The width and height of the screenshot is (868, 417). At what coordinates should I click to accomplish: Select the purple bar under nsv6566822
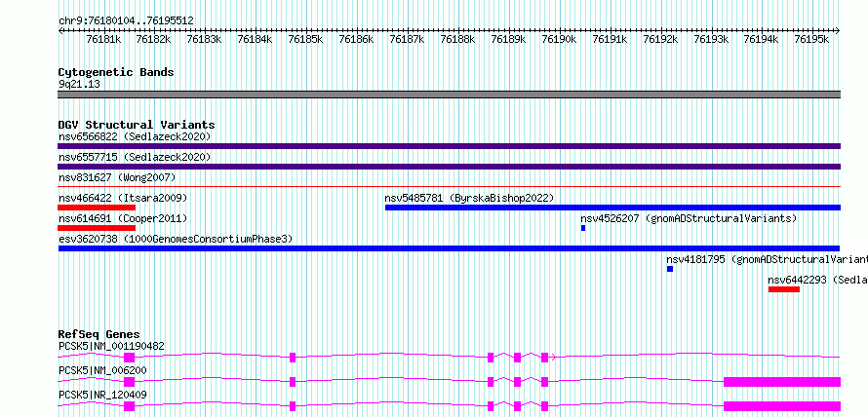pos(449,146)
